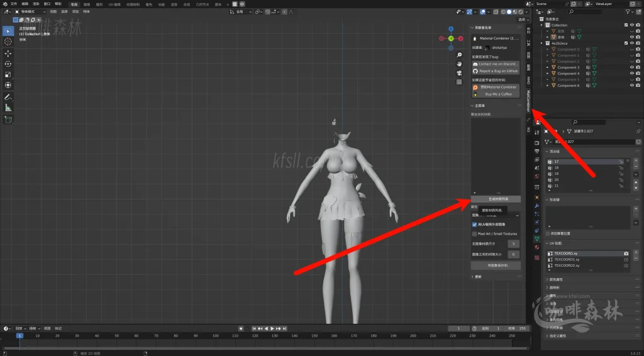The width and height of the screenshot is (644, 356).
Task: Click the outliner filter funnel icon
Action: (x=629, y=13)
